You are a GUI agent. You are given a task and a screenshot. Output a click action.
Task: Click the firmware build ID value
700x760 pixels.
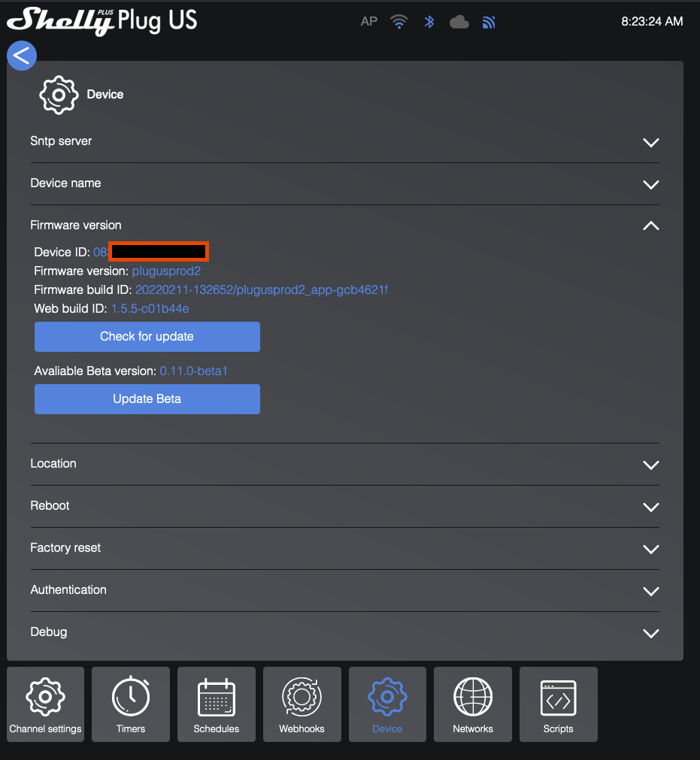pos(262,290)
